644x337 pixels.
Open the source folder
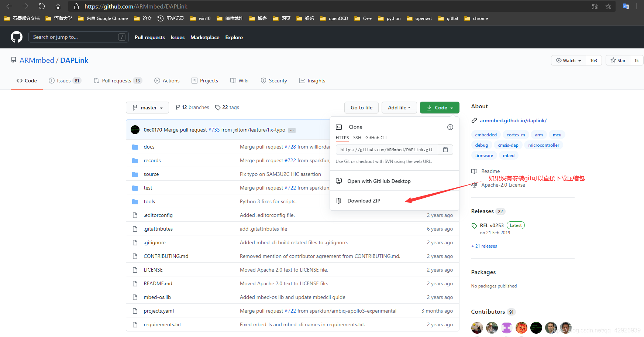(151, 174)
